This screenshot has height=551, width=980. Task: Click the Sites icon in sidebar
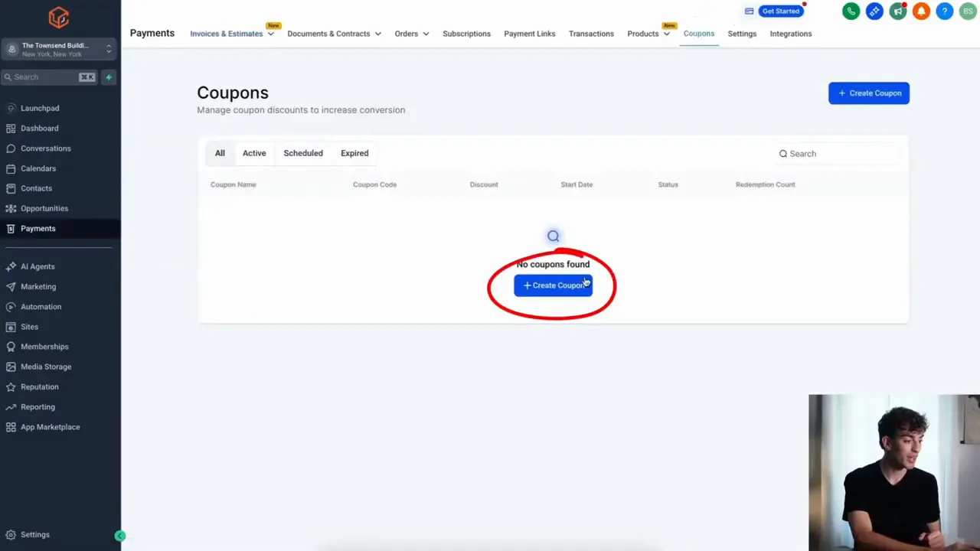point(11,327)
